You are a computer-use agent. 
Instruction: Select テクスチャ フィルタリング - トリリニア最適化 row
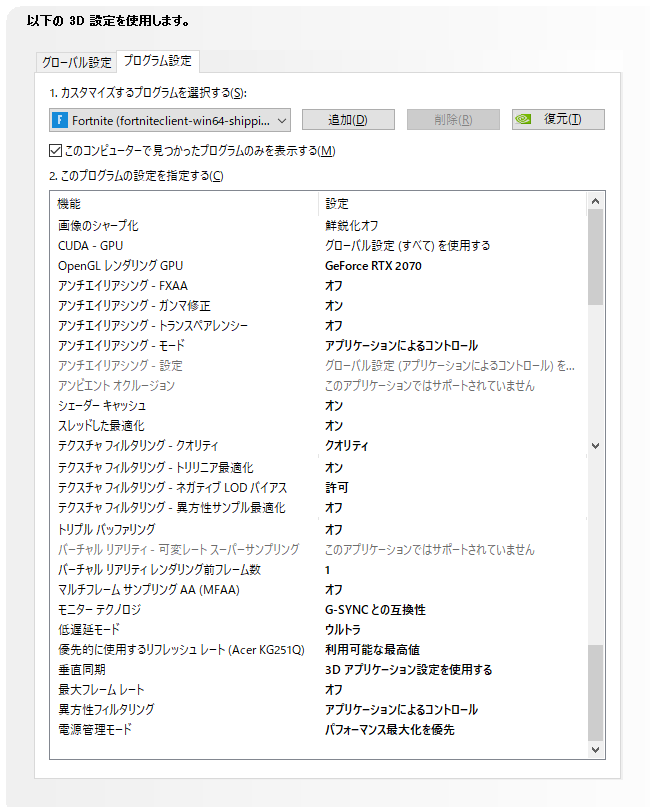[318, 467]
